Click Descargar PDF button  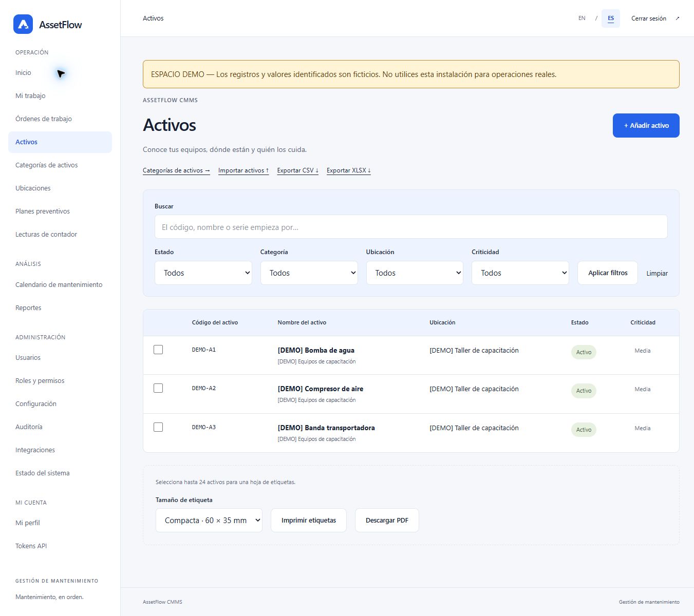387,521
